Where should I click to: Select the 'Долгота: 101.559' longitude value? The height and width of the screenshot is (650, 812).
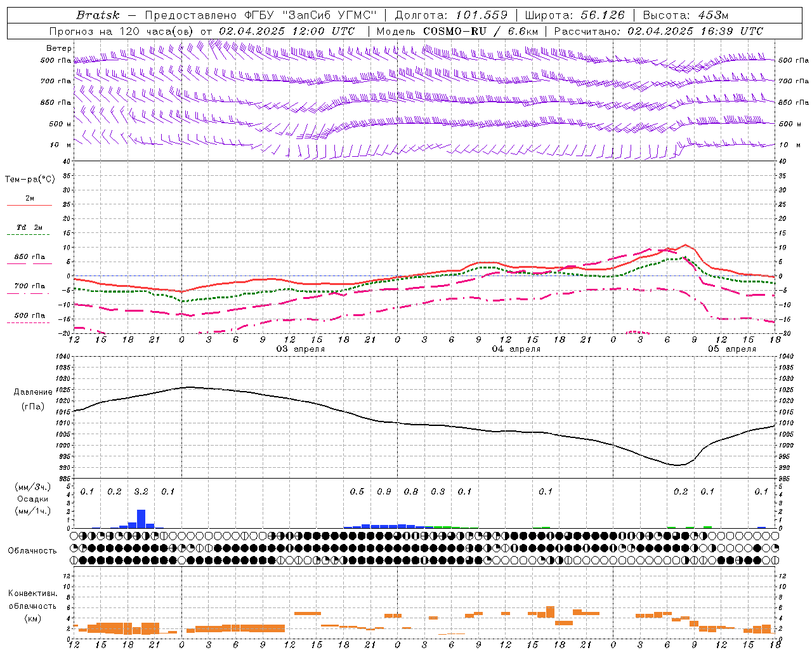tap(451, 15)
